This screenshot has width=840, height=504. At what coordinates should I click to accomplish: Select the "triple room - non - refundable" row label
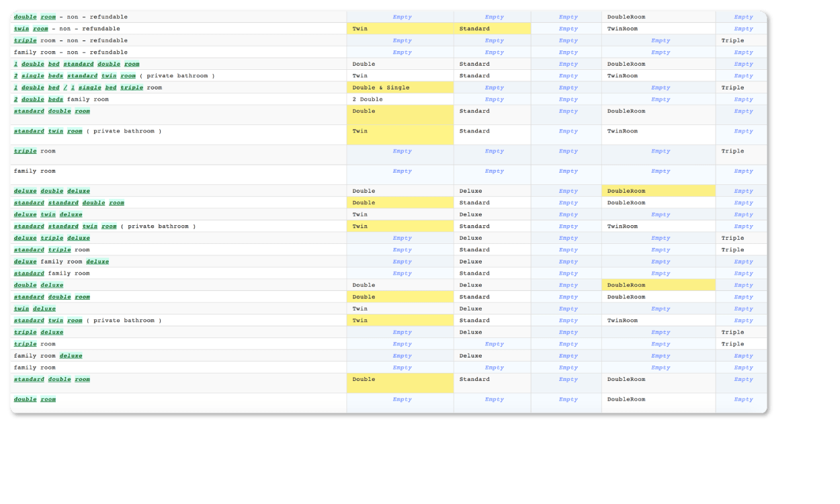click(71, 40)
